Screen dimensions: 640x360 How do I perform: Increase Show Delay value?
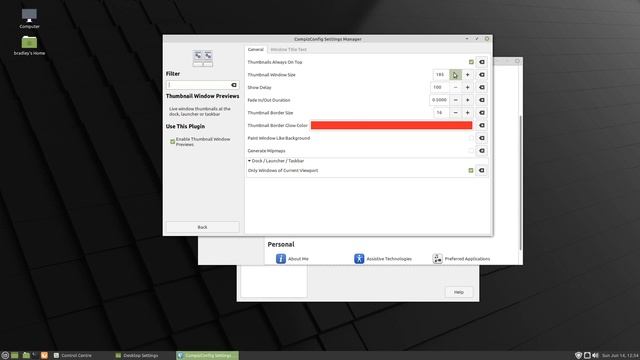(x=467, y=87)
